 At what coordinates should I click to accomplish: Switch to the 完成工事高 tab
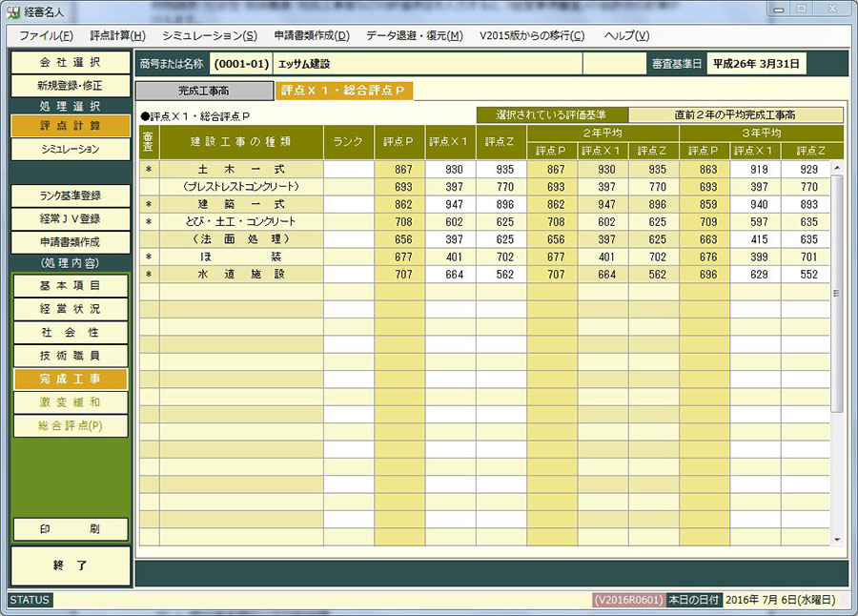204,91
